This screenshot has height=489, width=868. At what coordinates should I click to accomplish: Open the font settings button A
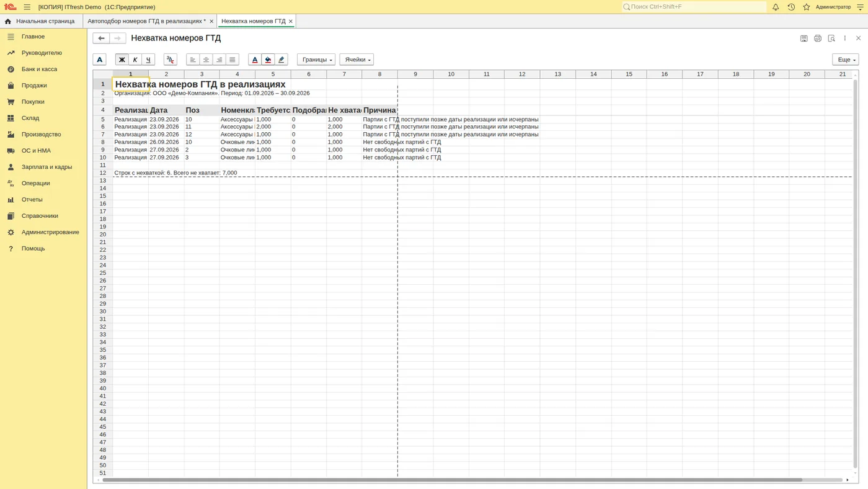point(99,60)
